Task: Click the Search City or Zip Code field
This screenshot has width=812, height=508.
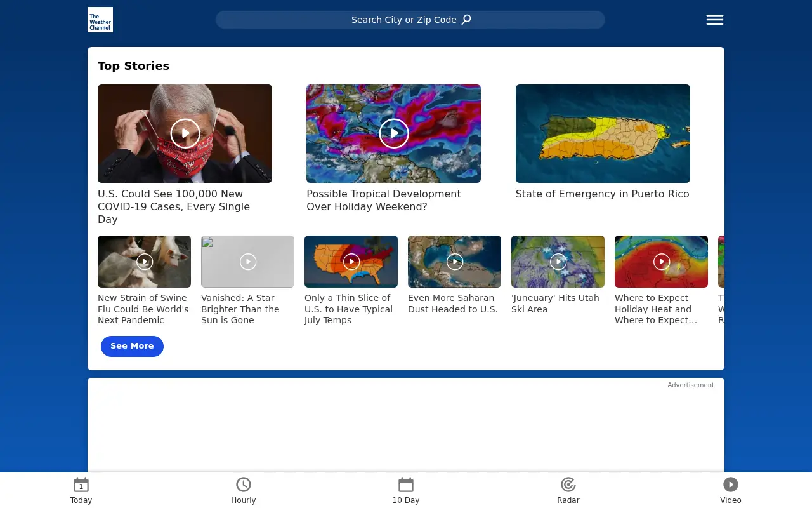Action: coord(410,20)
